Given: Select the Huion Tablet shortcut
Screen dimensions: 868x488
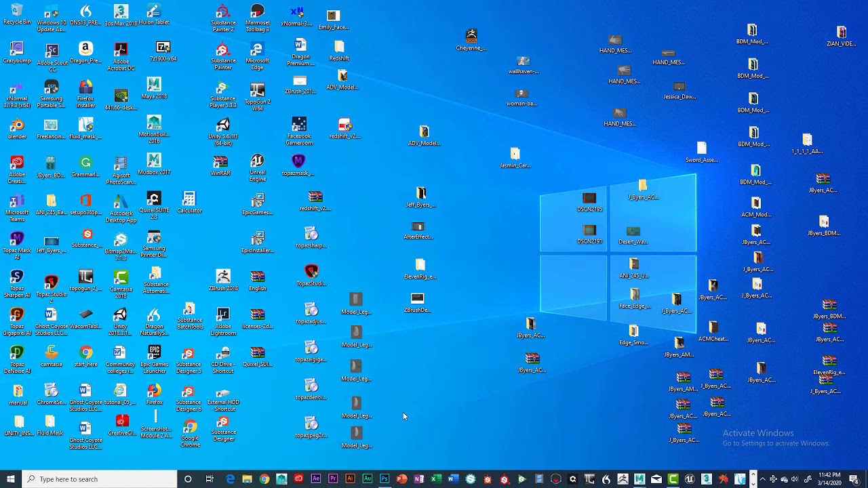Looking at the screenshot, I should click(x=154, y=15).
